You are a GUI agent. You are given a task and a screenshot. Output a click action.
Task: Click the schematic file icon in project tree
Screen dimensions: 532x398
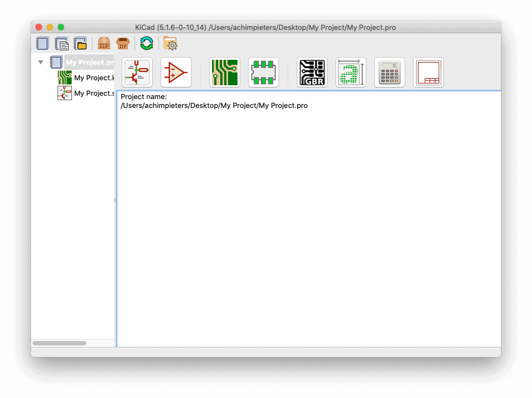tap(64, 94)
